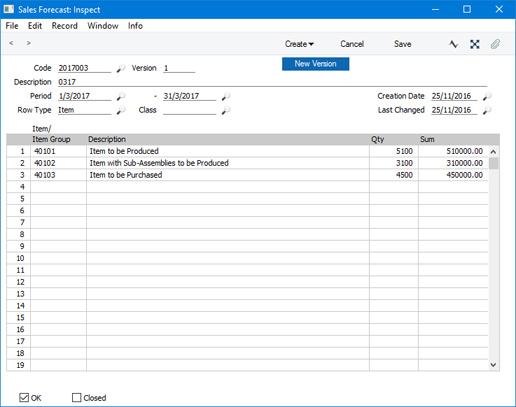Click the expand window arrows icon
Viewport: 516px width, 407px height.
pyautogui.click(x=475, y=44)
